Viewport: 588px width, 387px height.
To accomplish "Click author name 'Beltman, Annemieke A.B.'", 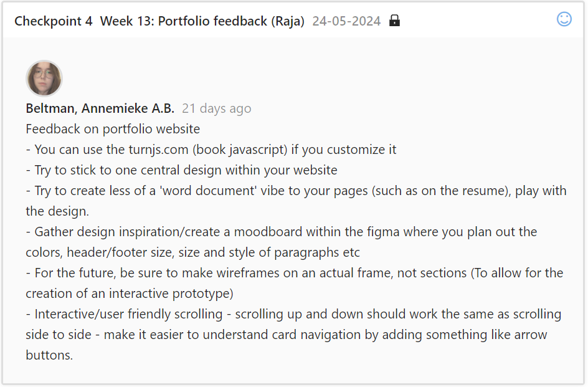I will coord(100,108).
